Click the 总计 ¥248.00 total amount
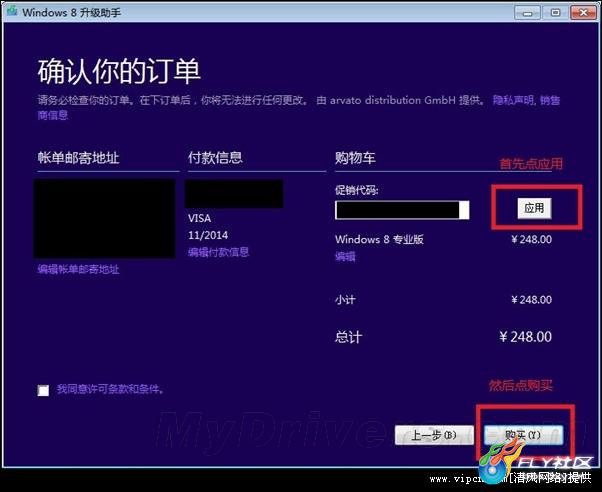The width and height of the screenshot is (602, 492). point(525,337)
